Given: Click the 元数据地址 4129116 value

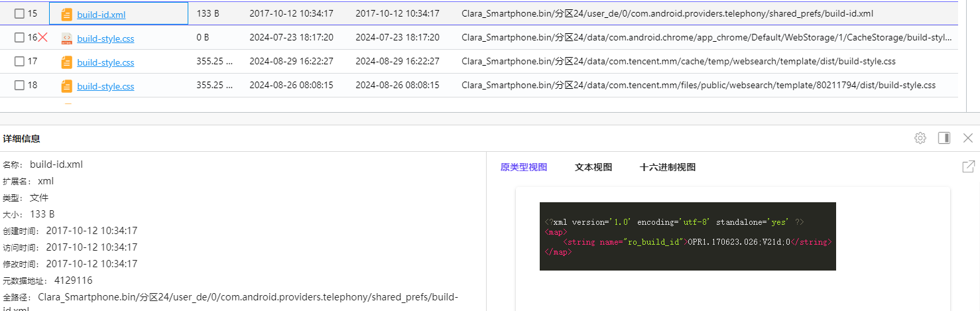Looking at the screenshot, I should point(73,280).
